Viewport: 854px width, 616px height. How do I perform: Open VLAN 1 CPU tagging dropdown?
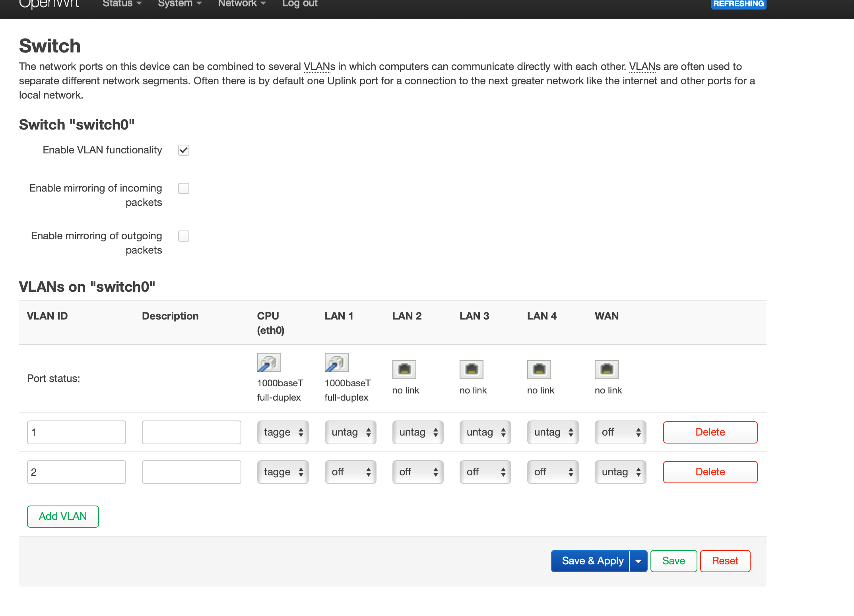pyautogui.click(x=283, y=432)
